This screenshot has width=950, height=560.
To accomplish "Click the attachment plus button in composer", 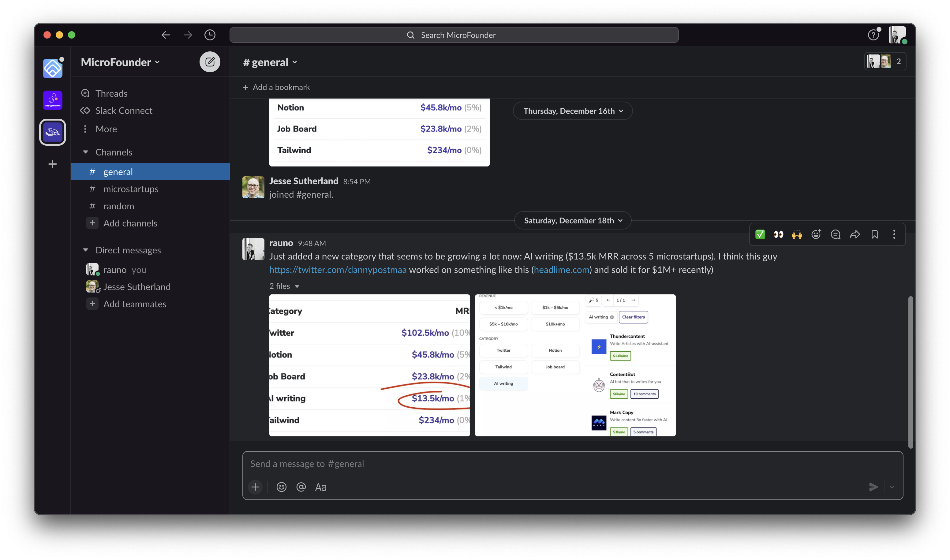I will point(255,487).
